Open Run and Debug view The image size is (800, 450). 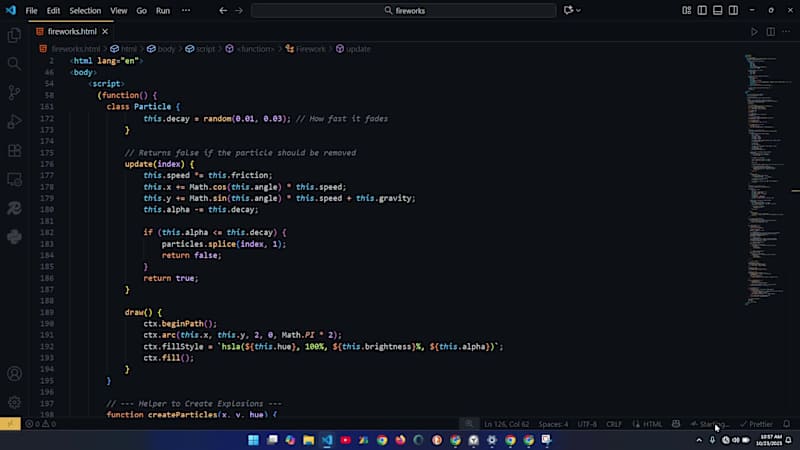click(14, 121)
